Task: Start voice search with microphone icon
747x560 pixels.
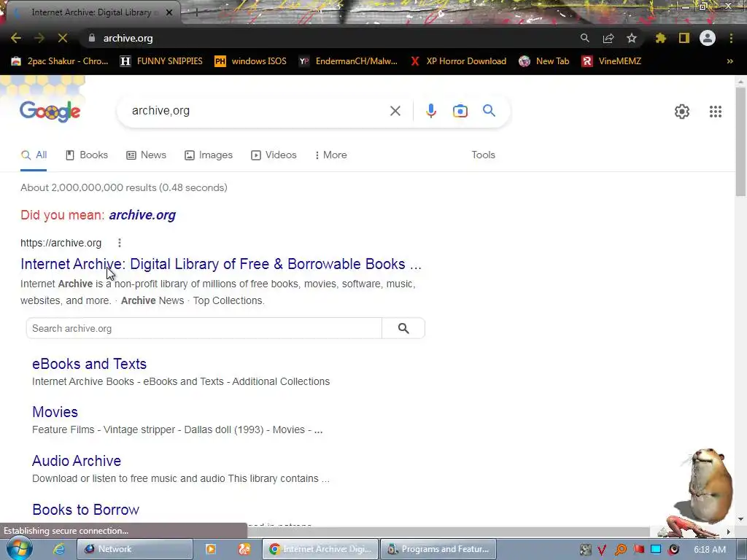Action: point(430,111)
